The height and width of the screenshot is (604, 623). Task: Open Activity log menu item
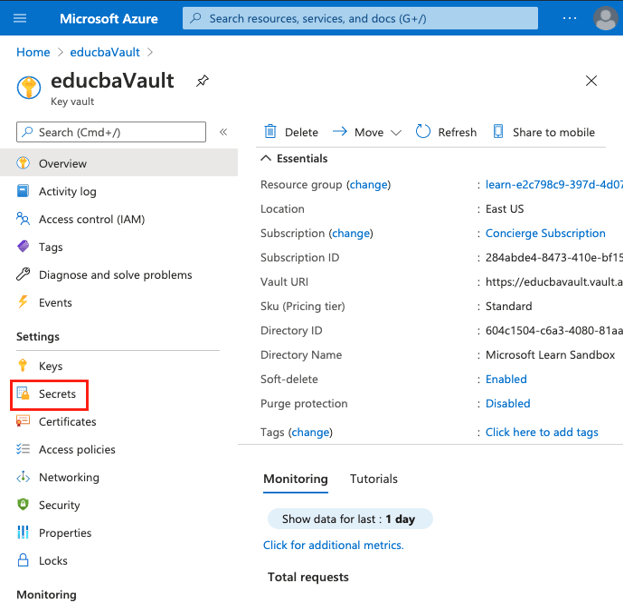pyautogui.click(x=68, y=192)
